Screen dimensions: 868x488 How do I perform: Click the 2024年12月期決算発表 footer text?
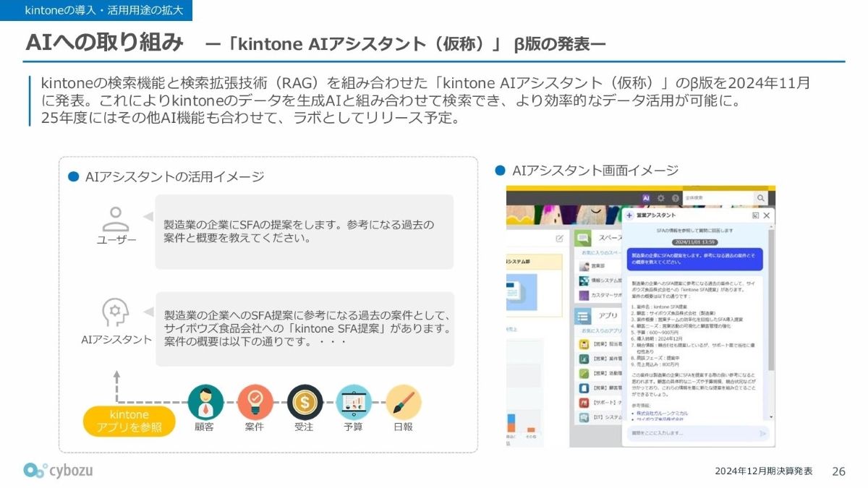[763, 471]
